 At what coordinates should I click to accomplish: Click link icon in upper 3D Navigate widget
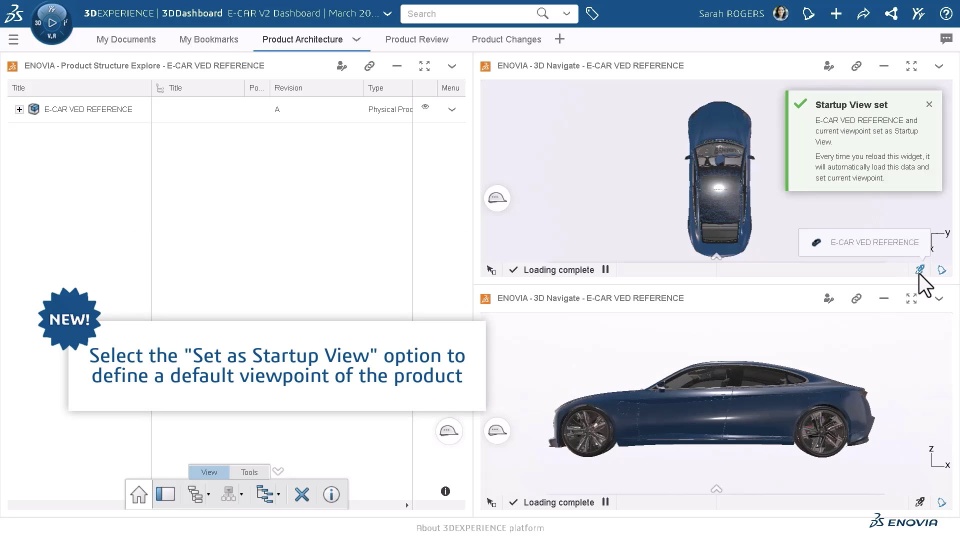856,66
